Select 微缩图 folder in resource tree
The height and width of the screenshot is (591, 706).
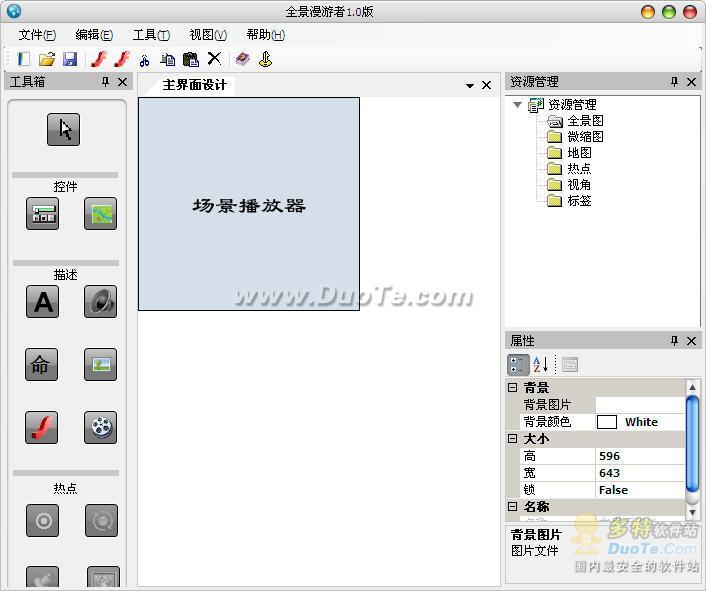pyautogui.click(x=585, y=137)
